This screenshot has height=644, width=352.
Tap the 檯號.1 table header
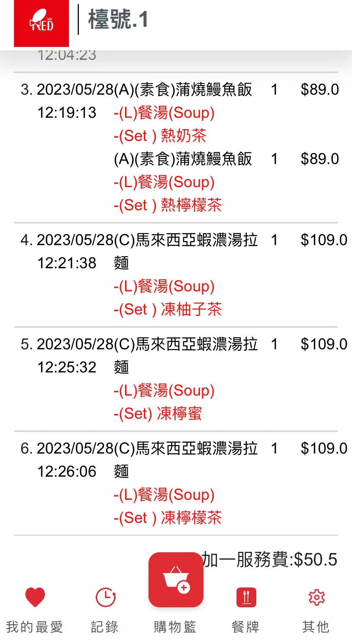coord(118,19)
